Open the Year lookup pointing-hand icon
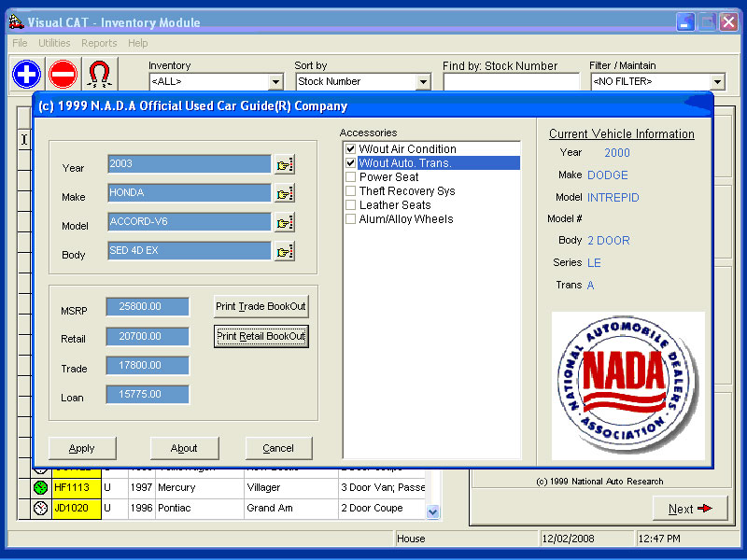747x560 pixels. click(x=285, y=165)
